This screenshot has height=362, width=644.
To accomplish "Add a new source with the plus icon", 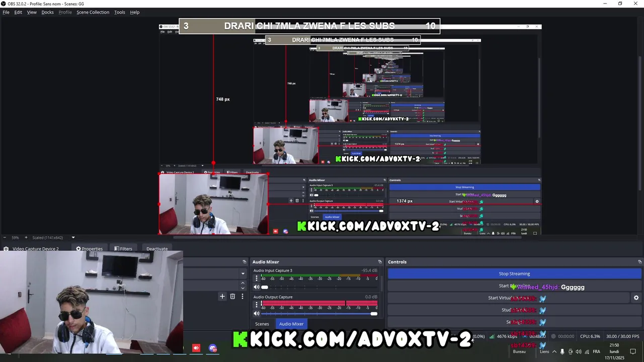I will pyautogui.click(x=222, y=297).
